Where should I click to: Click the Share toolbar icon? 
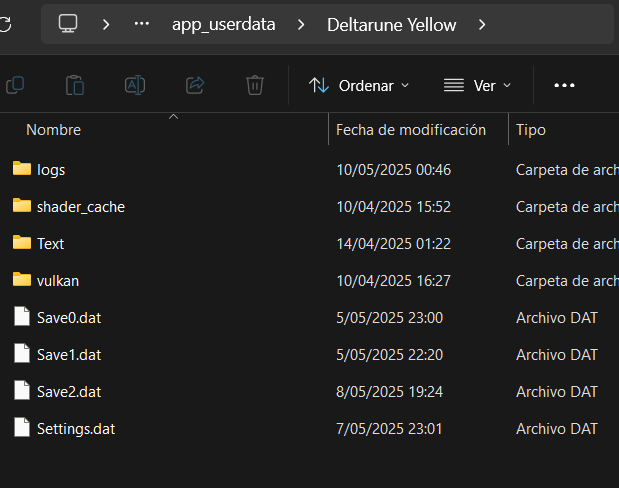195,85
